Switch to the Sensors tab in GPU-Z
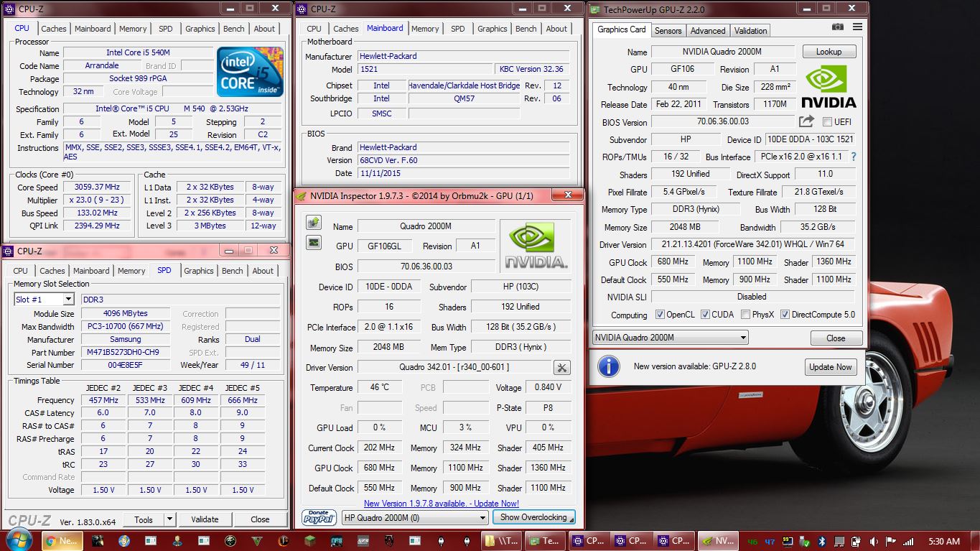This screenshot has width=980, height=551. [x=668, y=30]
